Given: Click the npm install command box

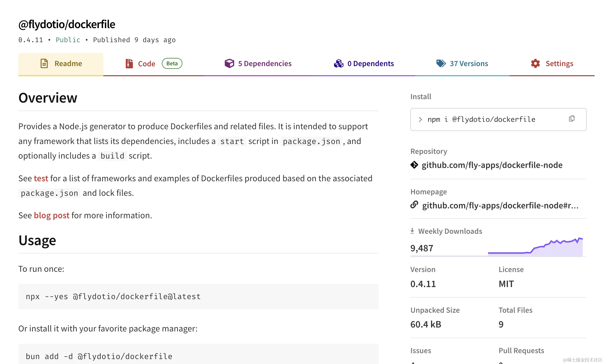Looking at the screenshot, I should (x=481, y=120).
